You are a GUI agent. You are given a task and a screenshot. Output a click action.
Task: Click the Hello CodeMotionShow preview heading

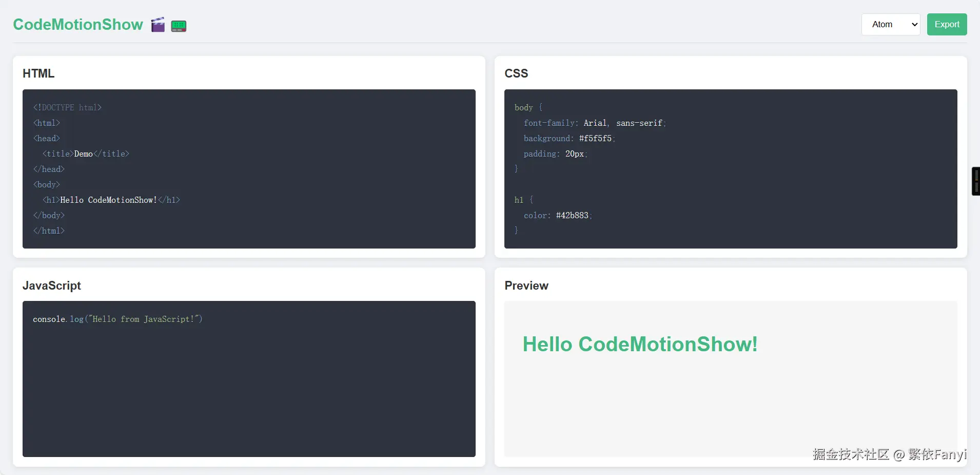(x=640, y=344)
